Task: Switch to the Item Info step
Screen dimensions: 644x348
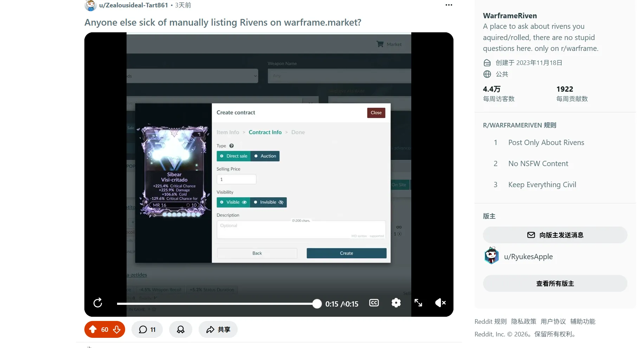Action: coord(227,132)
